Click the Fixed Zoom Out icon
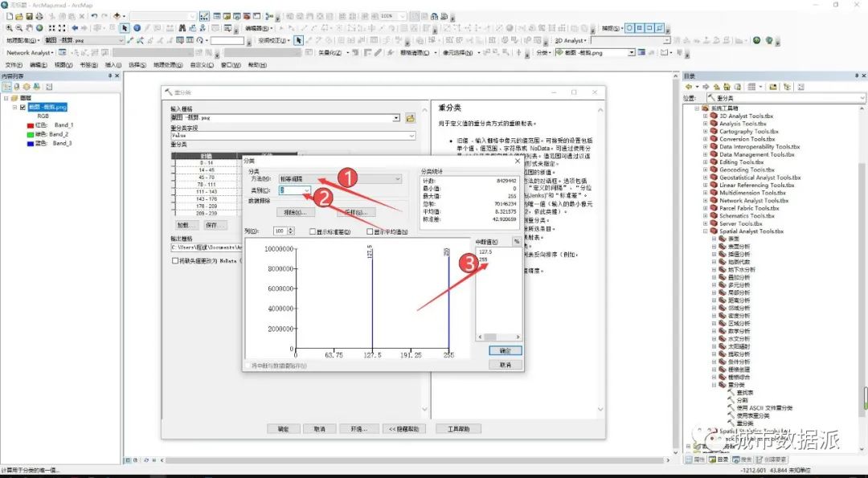Viewport: 868px width, 478px height. (61, 28)
